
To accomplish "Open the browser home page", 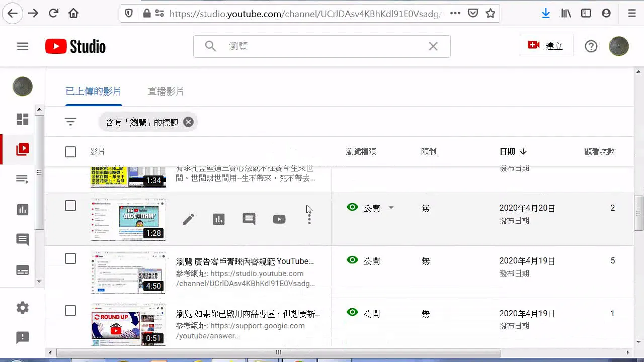I will point(73,14).
